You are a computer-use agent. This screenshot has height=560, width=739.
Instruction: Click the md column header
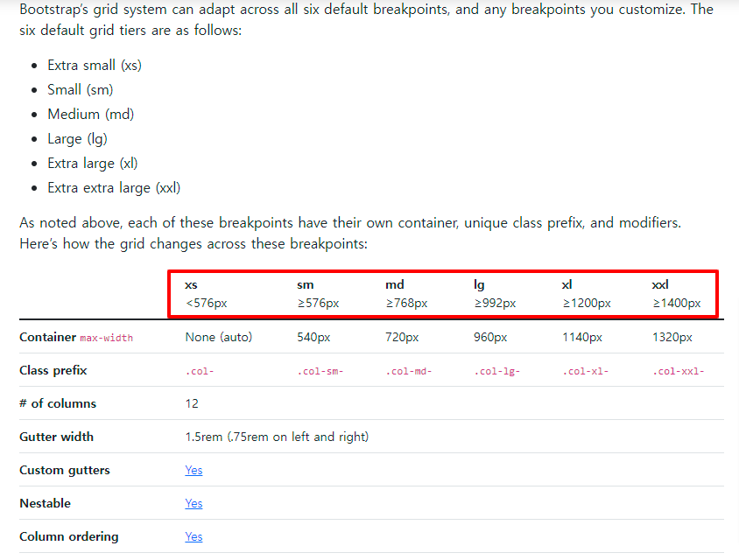[406, 294]
